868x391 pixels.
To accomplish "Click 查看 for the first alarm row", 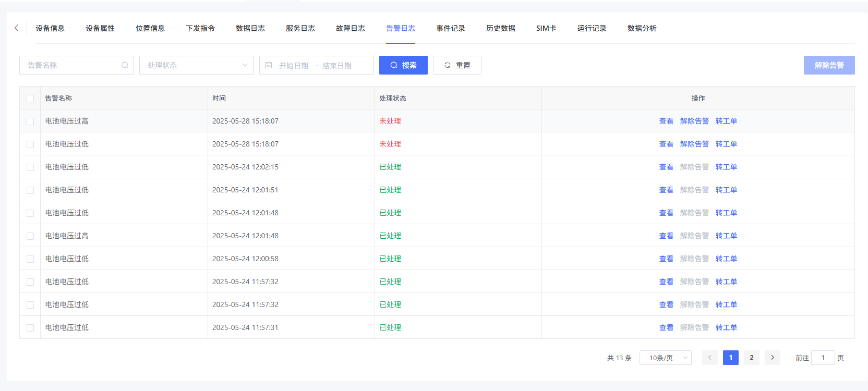I will (666, 121).
